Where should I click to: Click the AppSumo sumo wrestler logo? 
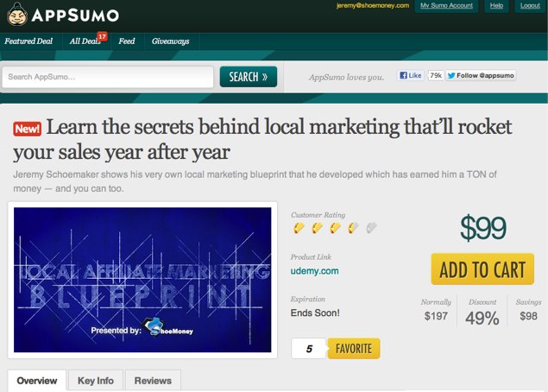click(x=17, y=14)
